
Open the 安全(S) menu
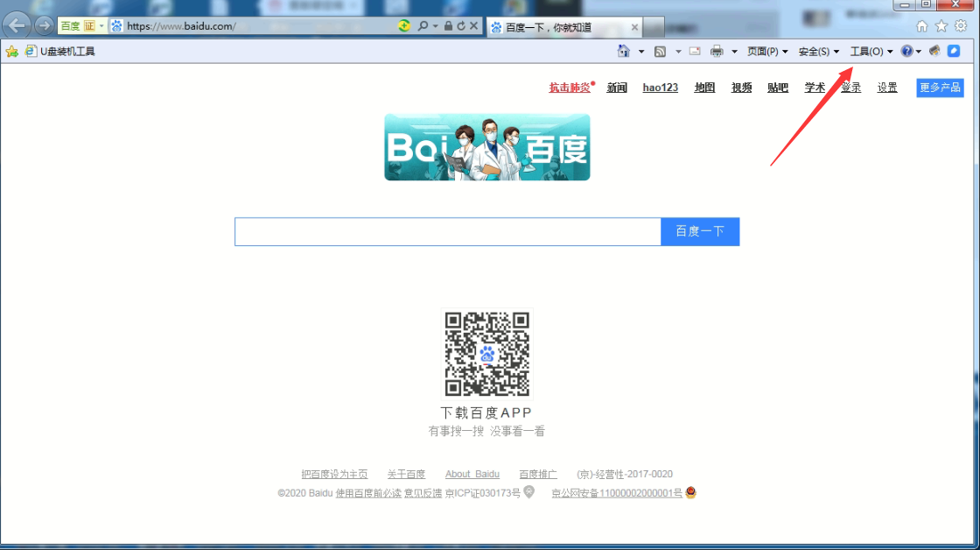click(x=819, y=52)
